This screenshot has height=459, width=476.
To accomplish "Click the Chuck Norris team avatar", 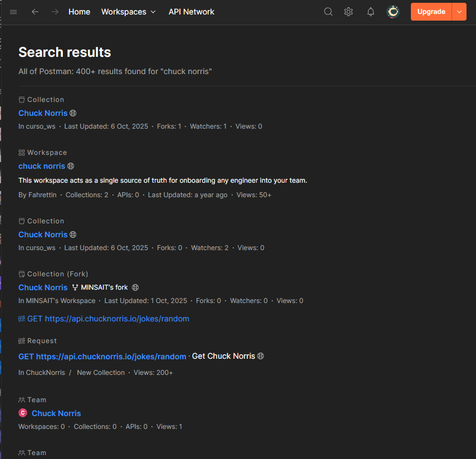I will [23, 413].
